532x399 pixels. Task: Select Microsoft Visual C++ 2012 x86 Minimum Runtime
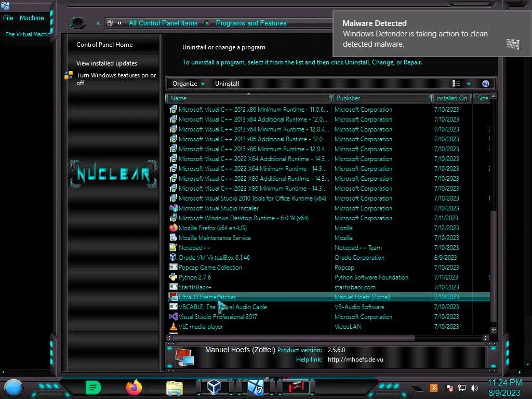click(254, 110)
